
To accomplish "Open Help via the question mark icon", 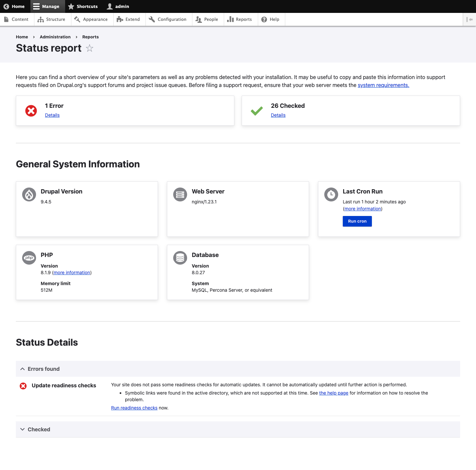I will (264, 19).
